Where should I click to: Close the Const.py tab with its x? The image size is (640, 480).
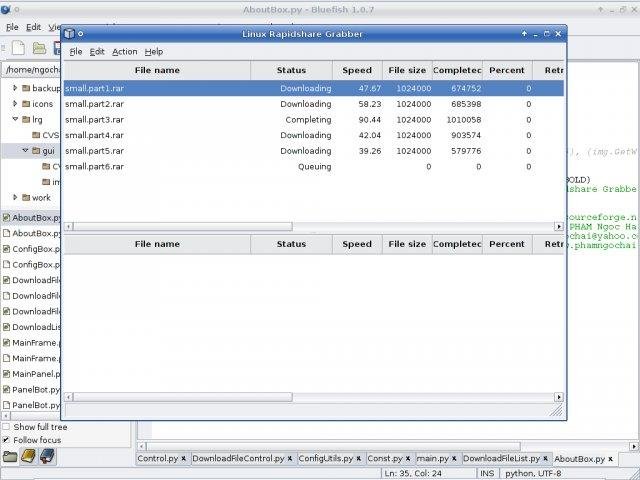(x=408, y=459)
